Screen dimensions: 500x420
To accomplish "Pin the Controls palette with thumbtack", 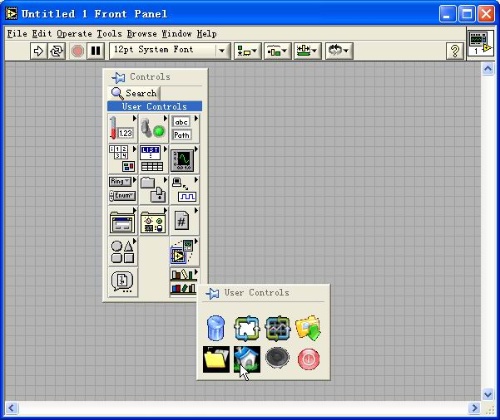I will coord(118,77).
